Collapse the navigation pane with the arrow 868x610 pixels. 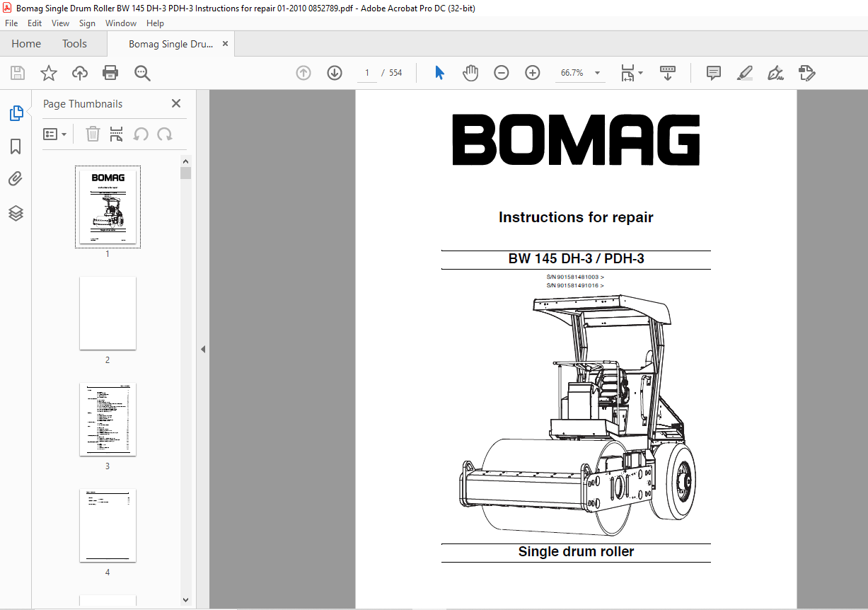[203, 349]
